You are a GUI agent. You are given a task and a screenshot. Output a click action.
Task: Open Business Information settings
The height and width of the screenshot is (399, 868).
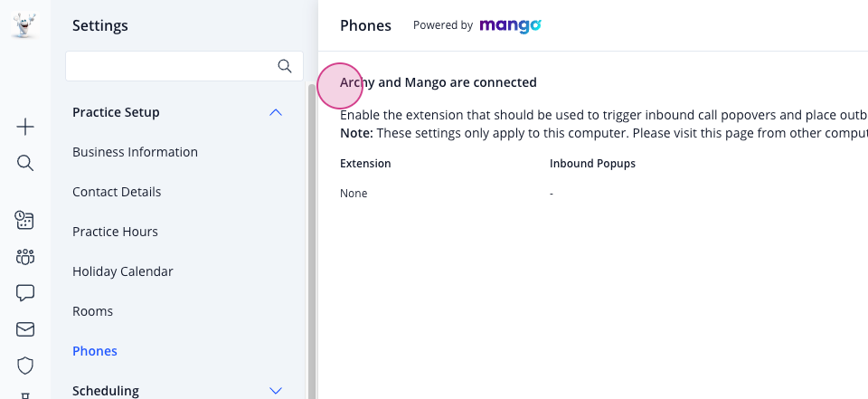[135, 152]
